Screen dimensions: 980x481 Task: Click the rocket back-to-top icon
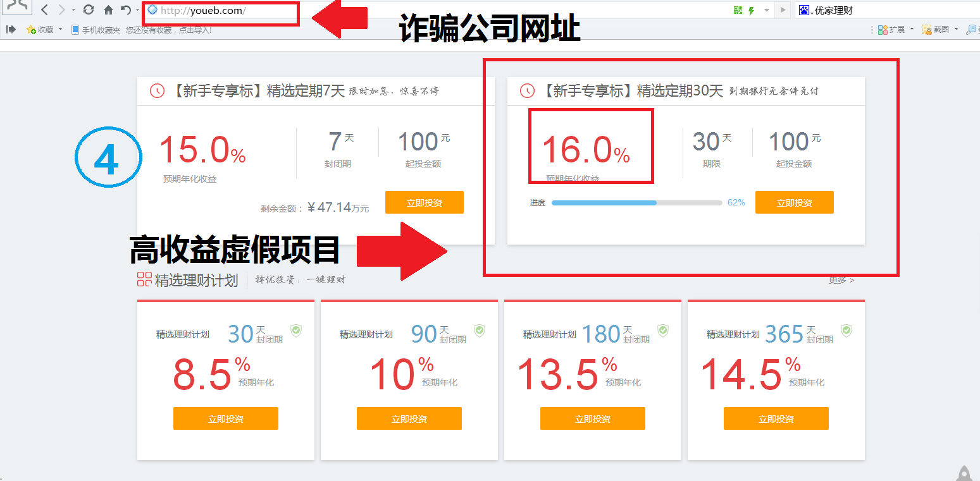[x=964, y=473]
